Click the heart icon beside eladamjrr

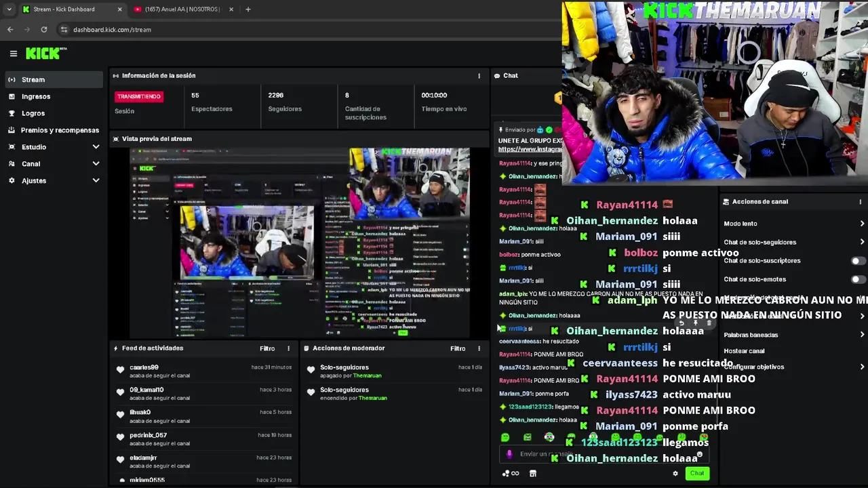121,461
